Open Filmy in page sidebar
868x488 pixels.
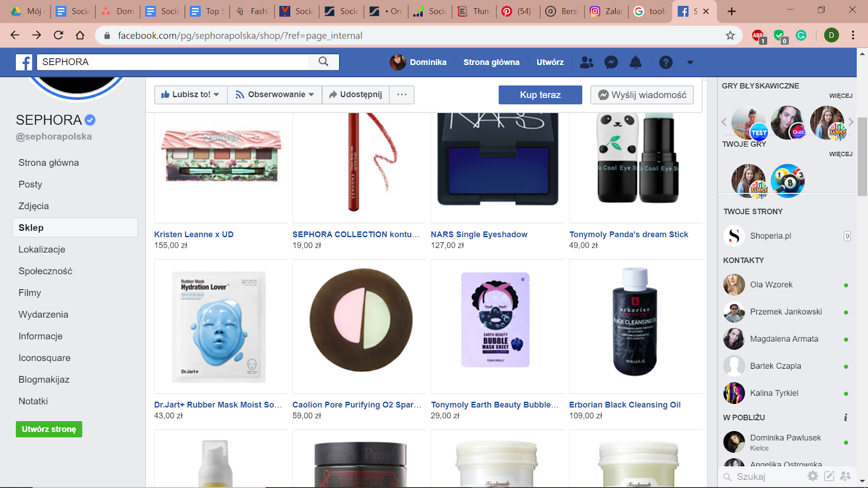tap(30, 293)
